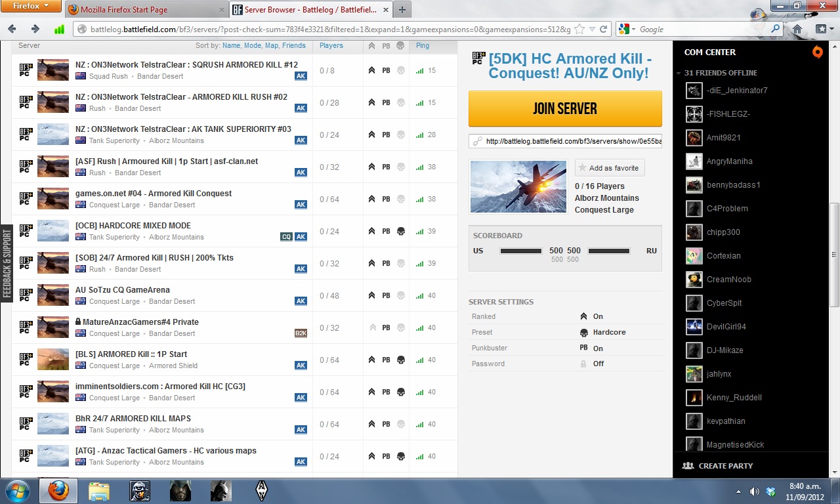Click the ranked icon column header
840x504 pixels.
click(371, 46)
